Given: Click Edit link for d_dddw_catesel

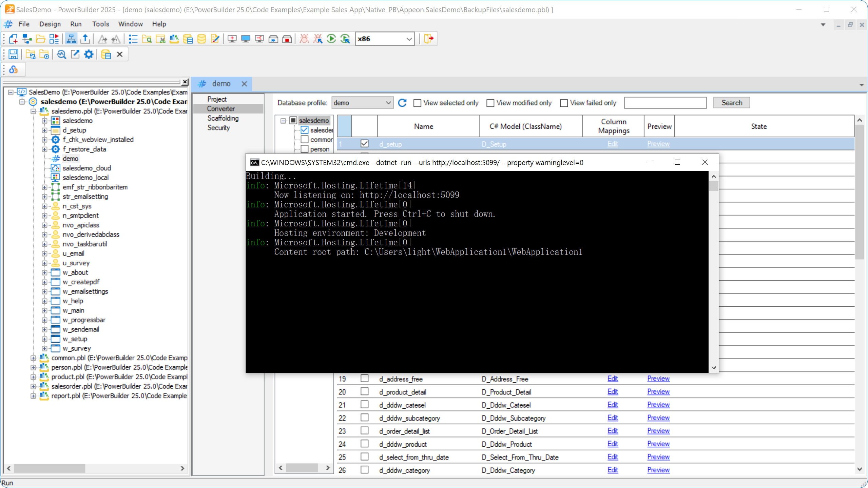Looking at the screenshot, I should point(613,405).
